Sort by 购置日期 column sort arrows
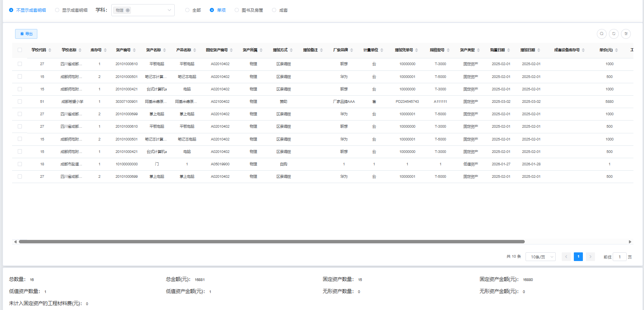 tap(509, 50)
